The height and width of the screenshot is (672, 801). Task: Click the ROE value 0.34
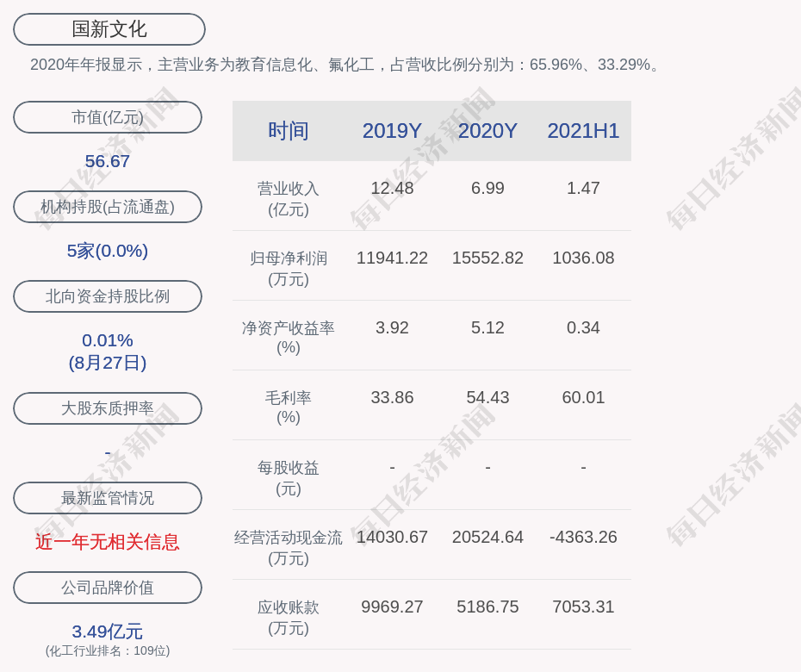(583, 327)
